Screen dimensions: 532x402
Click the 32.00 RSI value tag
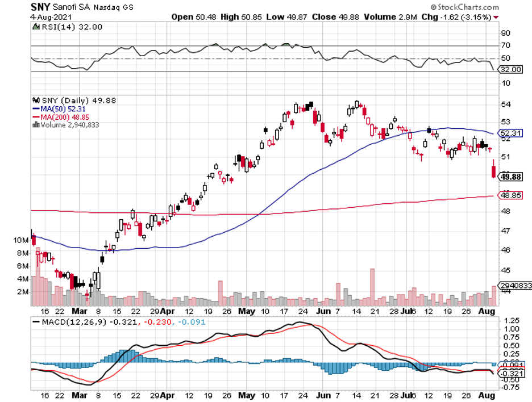coord(511,69)
